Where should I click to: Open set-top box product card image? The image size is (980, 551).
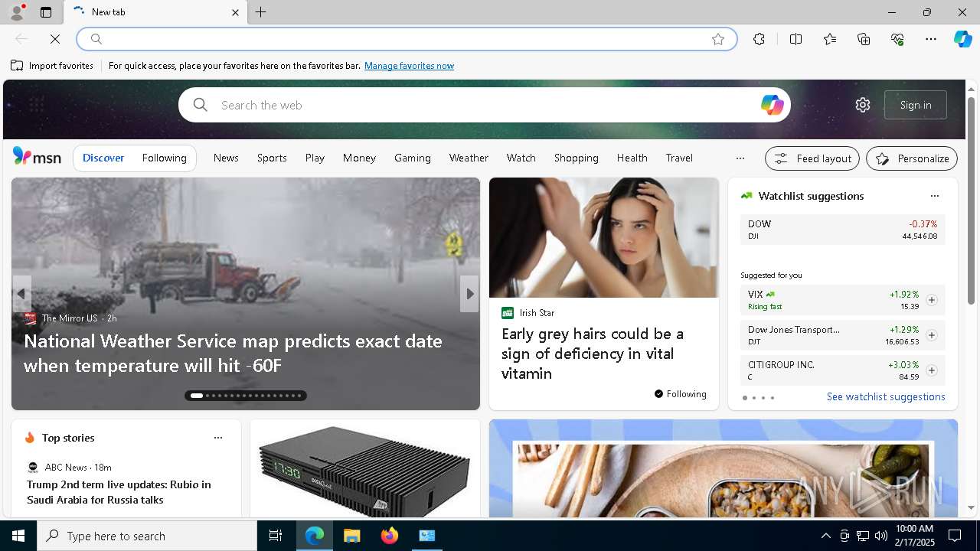(364, 470)
